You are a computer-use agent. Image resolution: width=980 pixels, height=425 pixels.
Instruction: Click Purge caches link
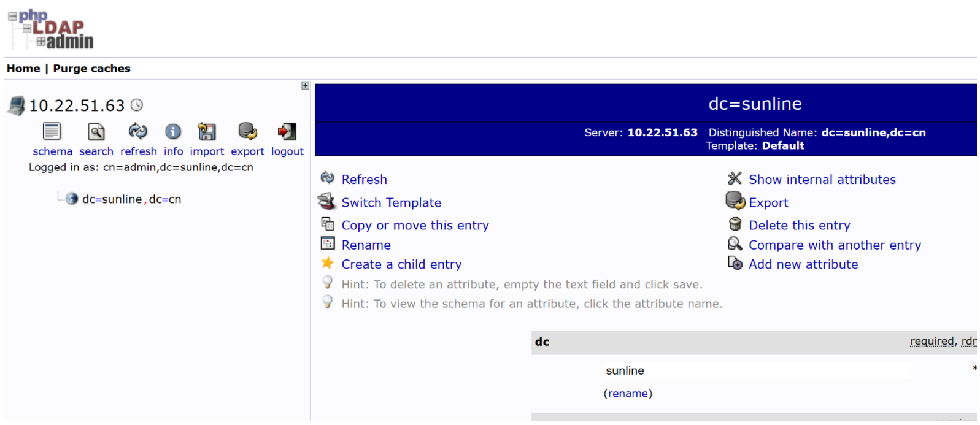coord(91,69)
